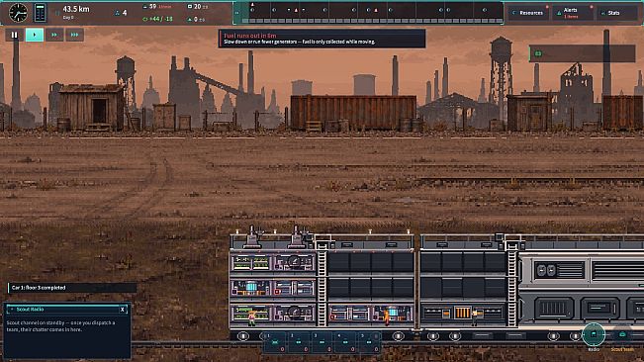Open the Radio circular button
The image size is (644, 362).
coord(594,334)
